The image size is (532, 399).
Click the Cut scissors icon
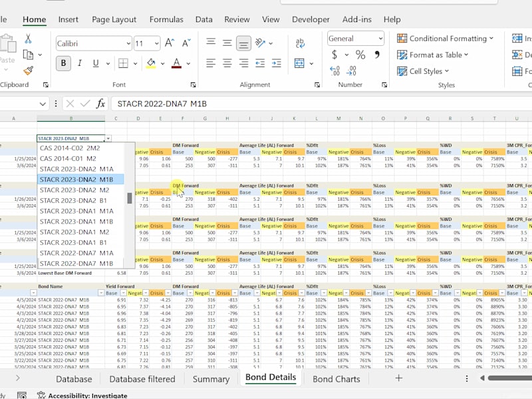28,39
